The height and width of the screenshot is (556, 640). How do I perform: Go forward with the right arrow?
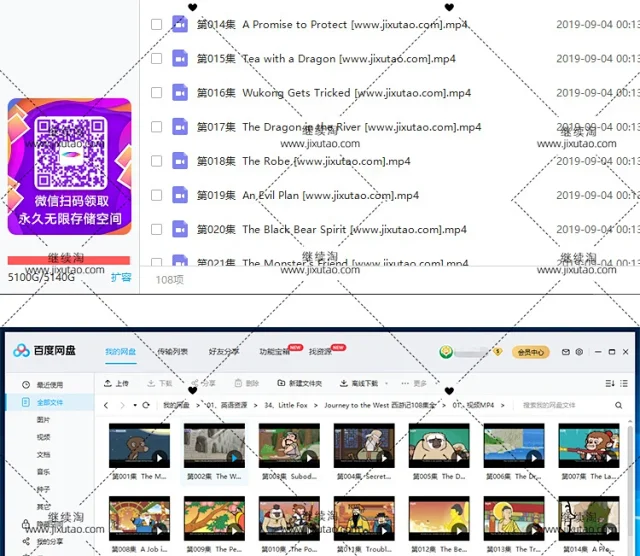[x=122, y=405]
